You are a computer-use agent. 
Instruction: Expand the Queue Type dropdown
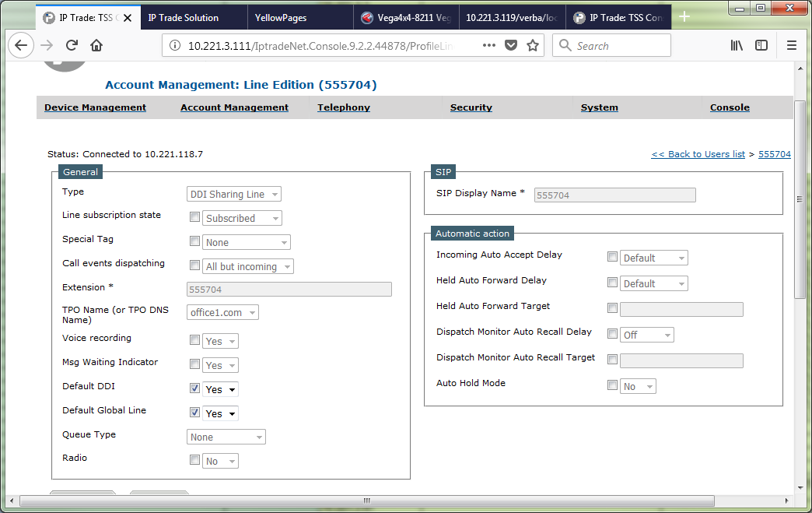pyautogui.click(x=226, y=437)
